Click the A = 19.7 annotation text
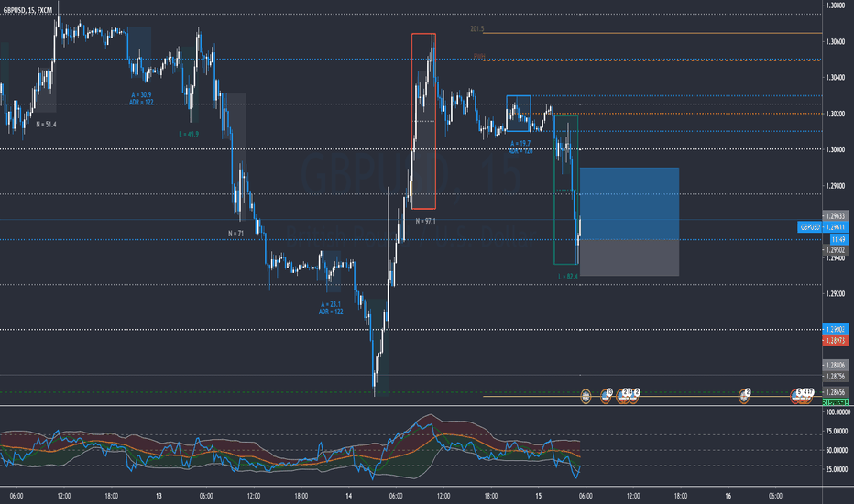 click(x=520, y=144)
